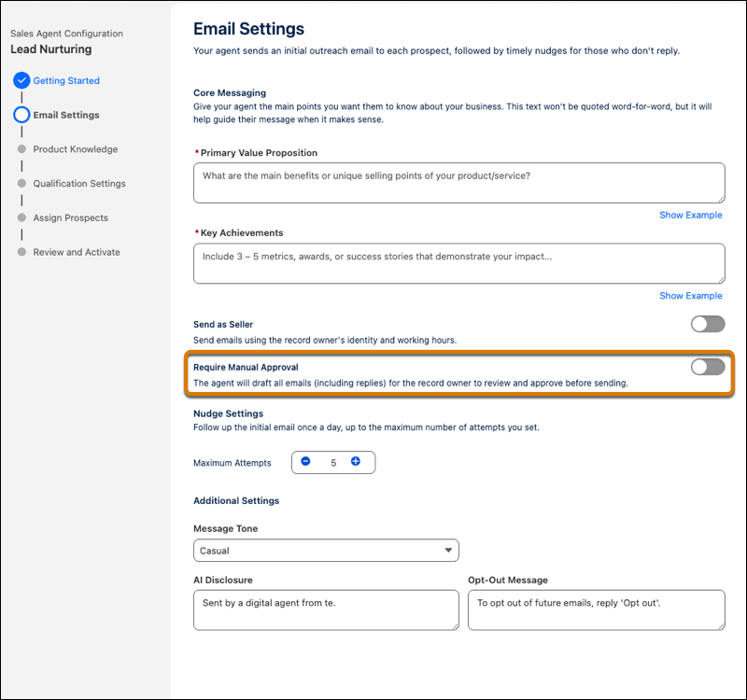Show Example for Primary Value Proposition
The image size is (747, 700).
pos(690,216)
